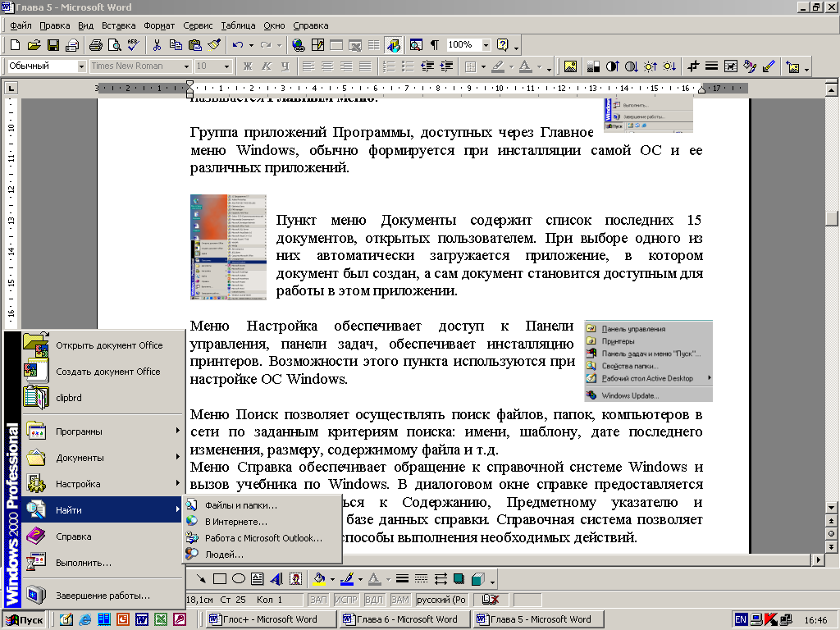Cut selection with scissors icon
Image resolution: width=840 pixels, height=630 pixels.
pyautogui.click(x=157, y=45)
